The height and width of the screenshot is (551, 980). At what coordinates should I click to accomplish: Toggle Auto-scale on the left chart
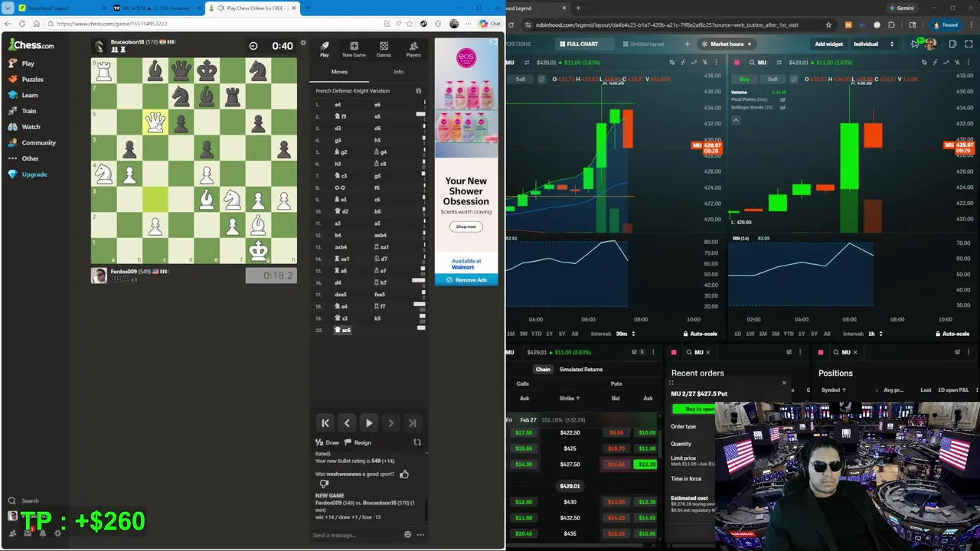point(701,334)
